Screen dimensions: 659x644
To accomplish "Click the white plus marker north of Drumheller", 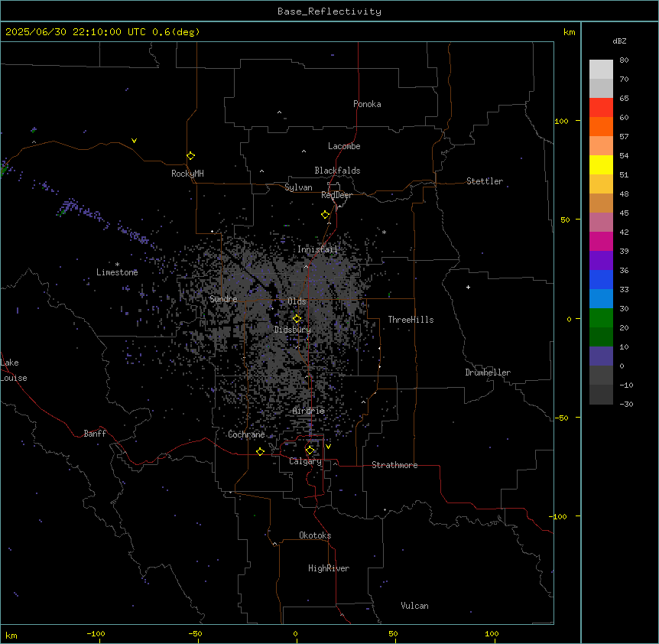I will click(468, 287).
